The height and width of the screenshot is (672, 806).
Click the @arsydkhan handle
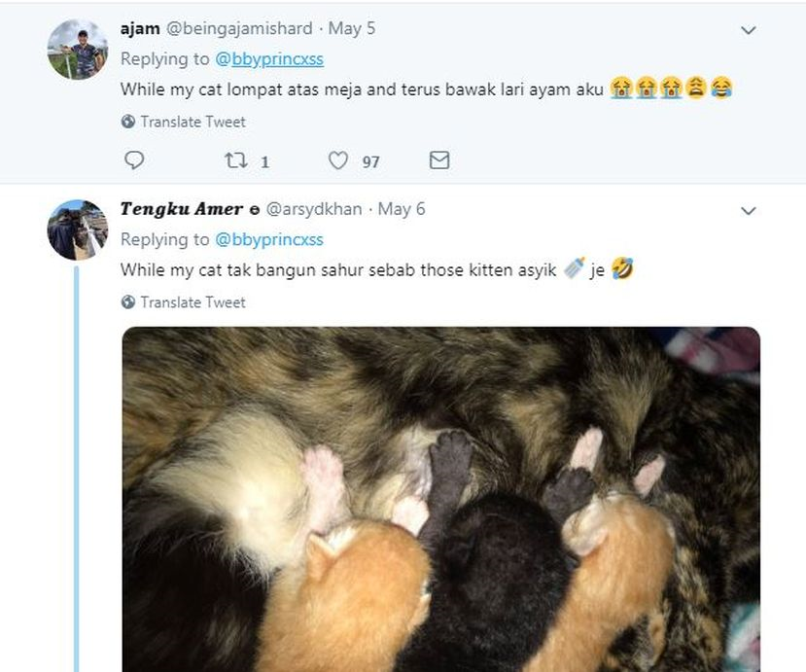point(313,209)
